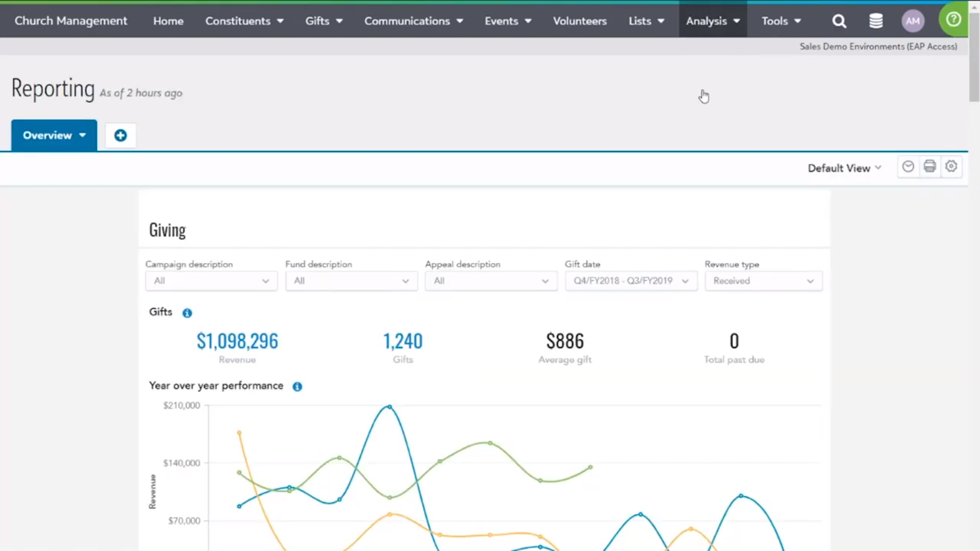Screen dimensions: 980x551
Task: Click the $70,000 axis label
Action: click(x=184, y=521)
